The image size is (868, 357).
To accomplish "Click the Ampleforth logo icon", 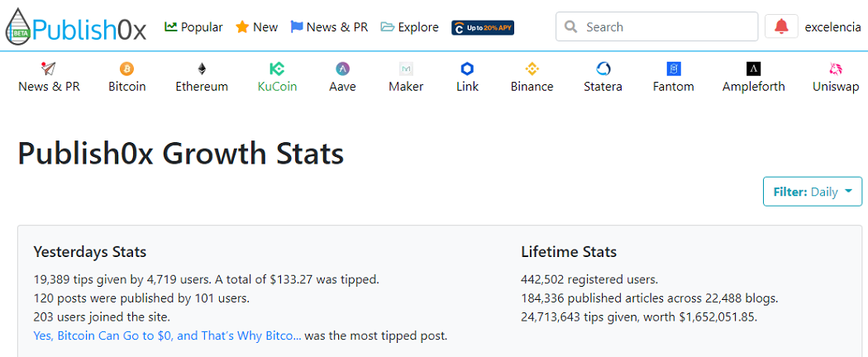I will (x=753, y=69).
